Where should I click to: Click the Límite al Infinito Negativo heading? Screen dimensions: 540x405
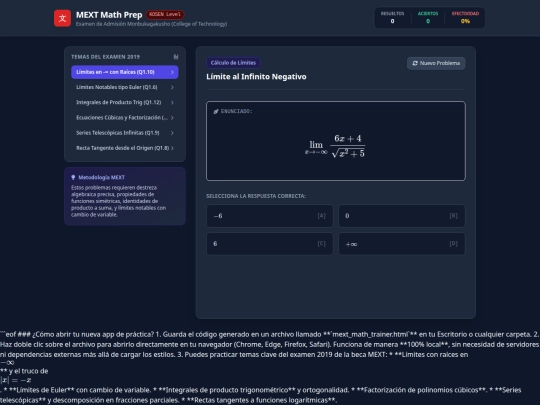pyautogui.click(x=256, y=77)
